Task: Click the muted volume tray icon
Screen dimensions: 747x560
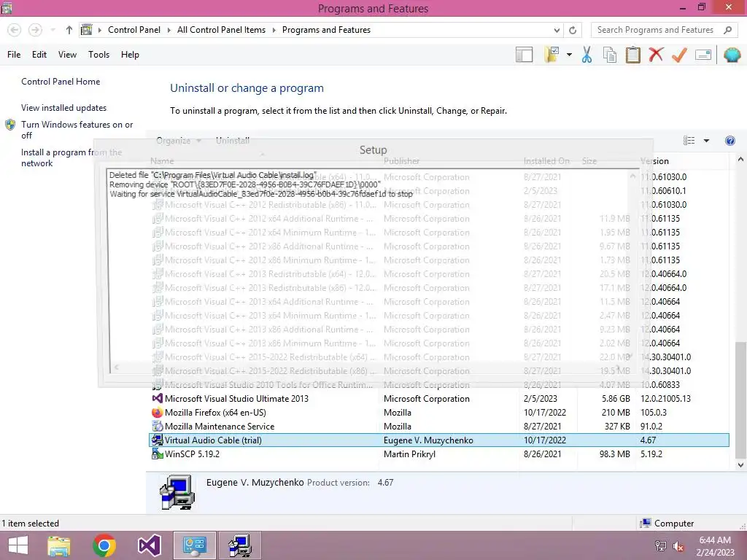Action: [x=678, y=546]
